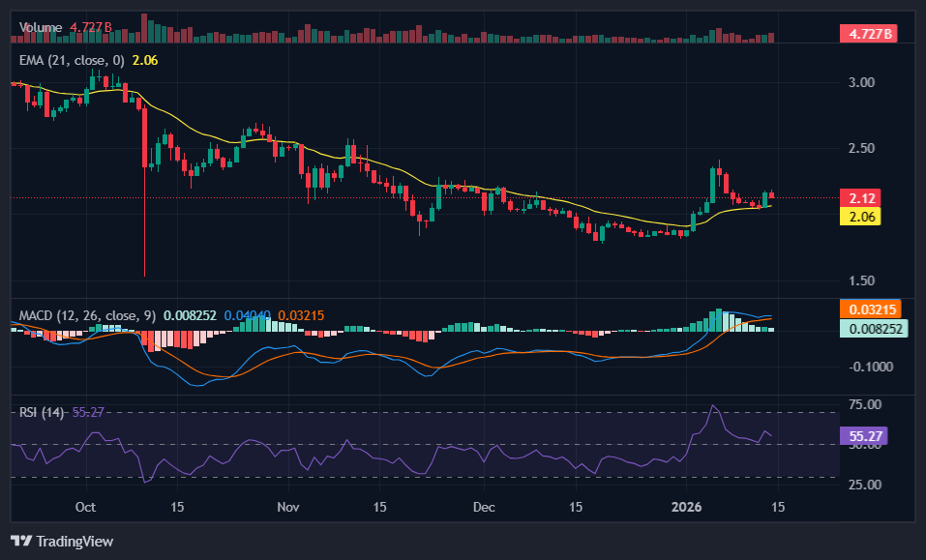Click the Dec label on the time axis
Screen dimensions: 926x560
click(485, 507)
